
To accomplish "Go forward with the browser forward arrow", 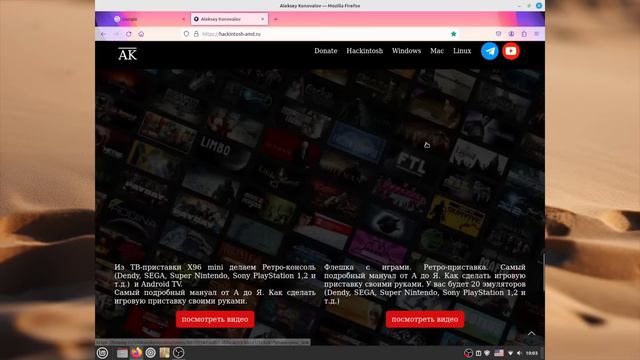I will [x=116, y=34].
